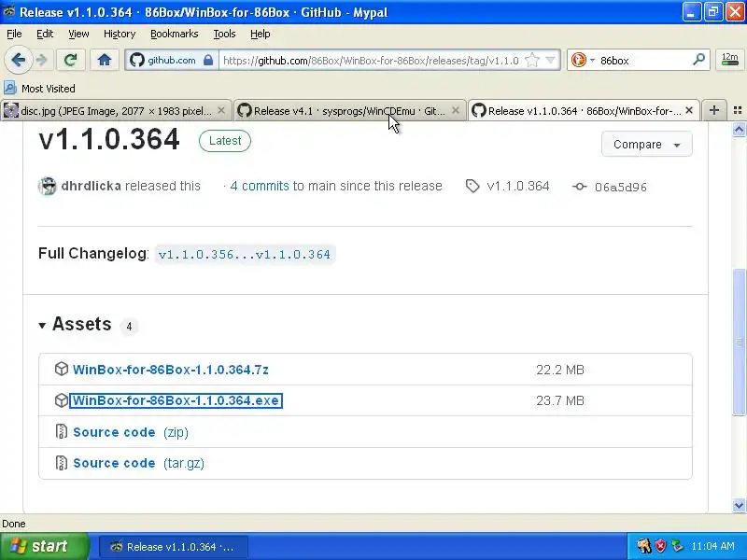Click the forward navigation arrow
Screen dimensions: 747x560
pyautogui.click(x=42, y=60)
